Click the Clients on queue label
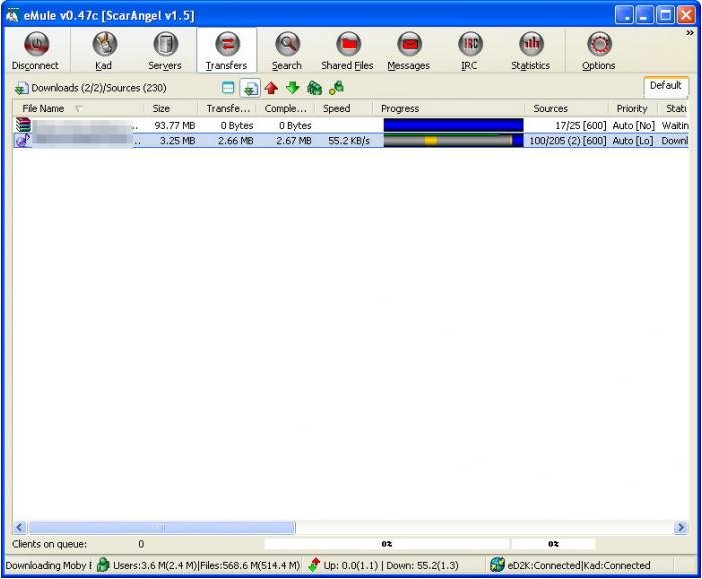 click(x=50, y=544)
